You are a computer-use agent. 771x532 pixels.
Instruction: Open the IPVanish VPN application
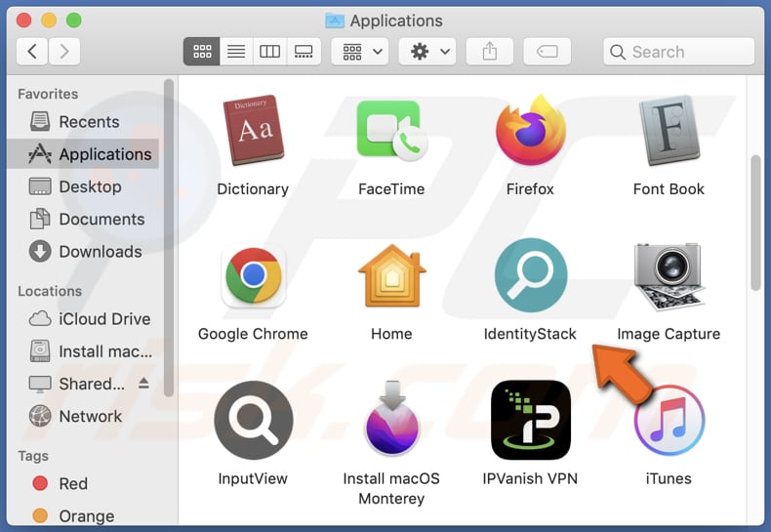click(530, 421)
